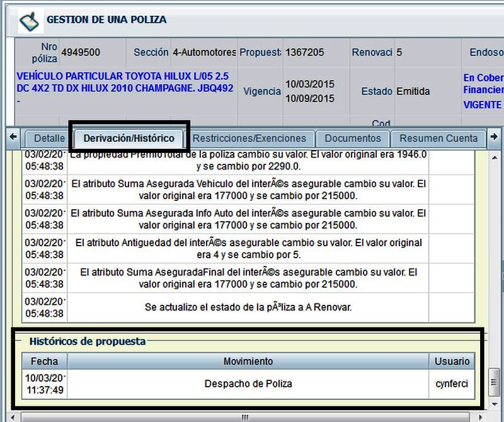504x422 pixels.
Task: Click the horizontal scrollbar at the bottom
Action: coord(246,418)
